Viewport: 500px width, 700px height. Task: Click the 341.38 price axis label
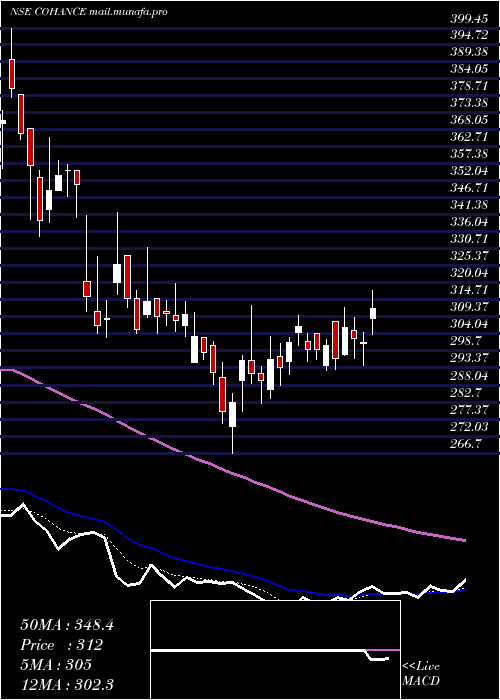pos(468,205)
